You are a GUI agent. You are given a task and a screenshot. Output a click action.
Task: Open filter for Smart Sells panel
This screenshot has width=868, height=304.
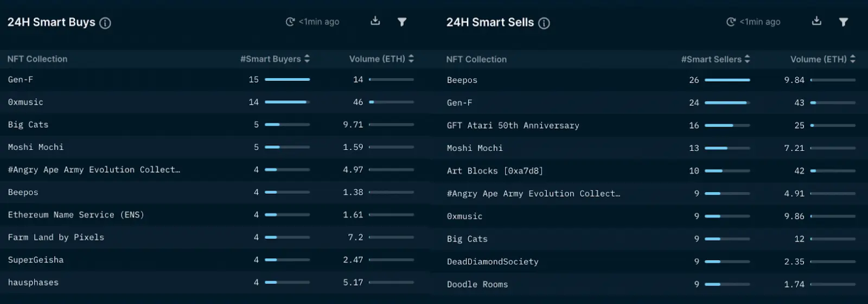pos(844,22)
